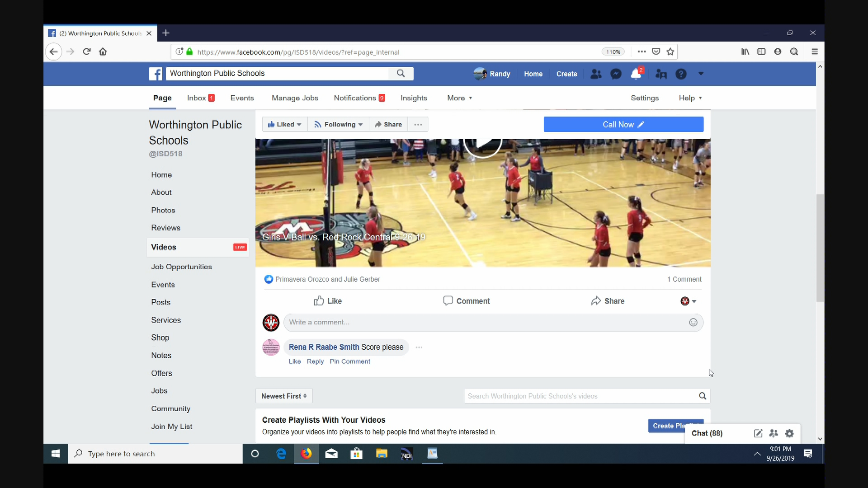Open page actions ellipsis beside Share
The width and height of the screenshot is (868, 488).
[x=418, y=124]
